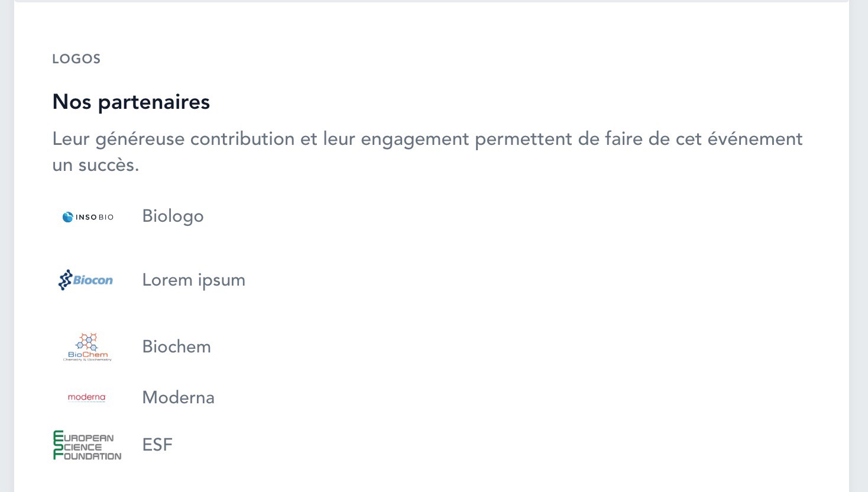Open the Biologo partner name
Screen dimensions: 868x492
(x=173, y=216)
